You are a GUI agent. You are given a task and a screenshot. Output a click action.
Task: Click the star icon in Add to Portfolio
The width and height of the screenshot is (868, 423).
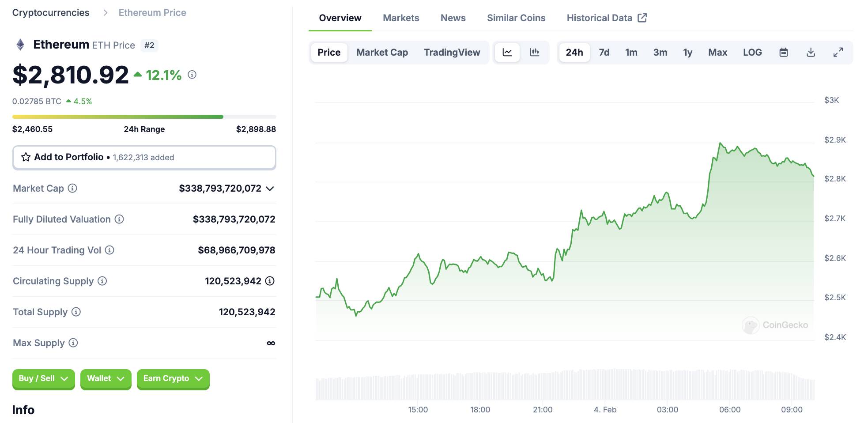tap(26, 157)
